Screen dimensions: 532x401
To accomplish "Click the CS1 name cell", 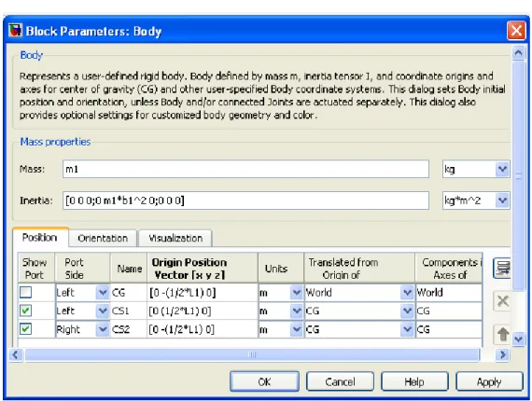I will [x=128, y=311].
